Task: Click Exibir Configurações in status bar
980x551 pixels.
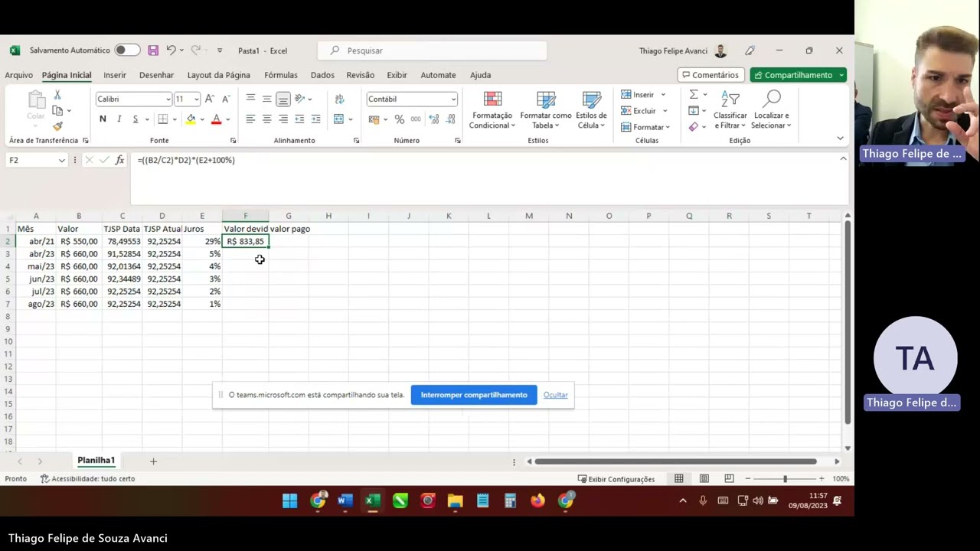Action: pos(616,479)
